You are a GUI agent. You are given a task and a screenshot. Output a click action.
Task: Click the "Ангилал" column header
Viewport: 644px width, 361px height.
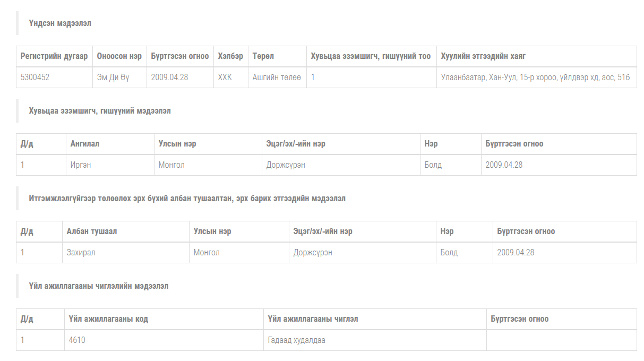pos(85,144)
